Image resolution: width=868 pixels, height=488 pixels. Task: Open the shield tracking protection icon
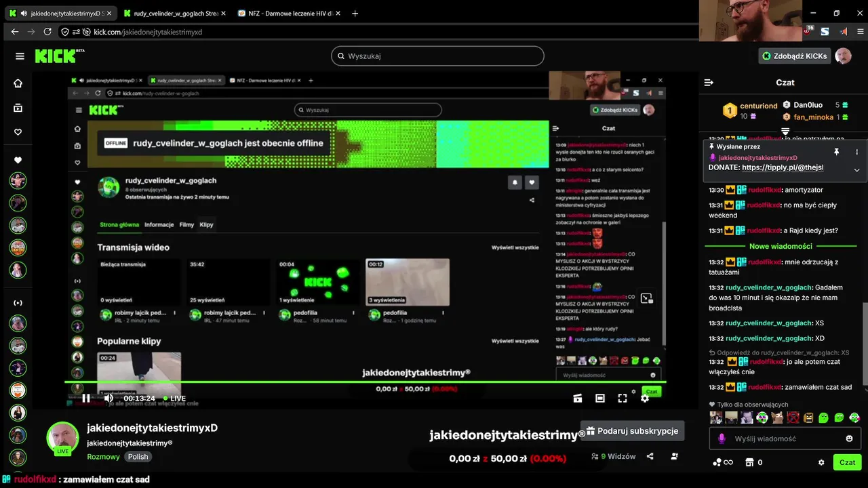pos(65,32)
